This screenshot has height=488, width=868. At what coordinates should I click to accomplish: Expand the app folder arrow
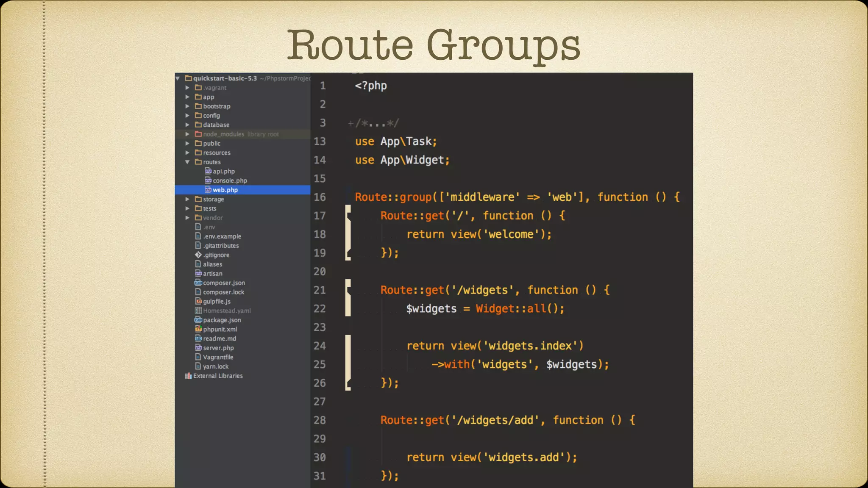(187, 97)
